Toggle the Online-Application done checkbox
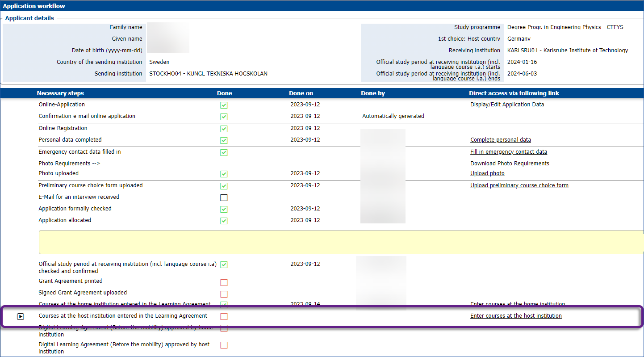644x357 pixels. click(224, 105)
